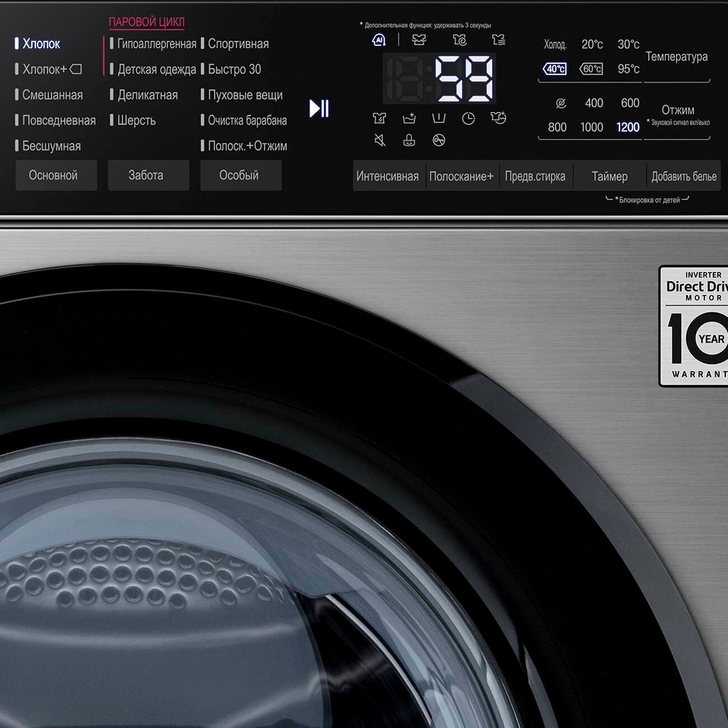Select the Хлопок program
The width and height of the screenshot is (728, 728).
pyautogui.click(x=38, y=44)
